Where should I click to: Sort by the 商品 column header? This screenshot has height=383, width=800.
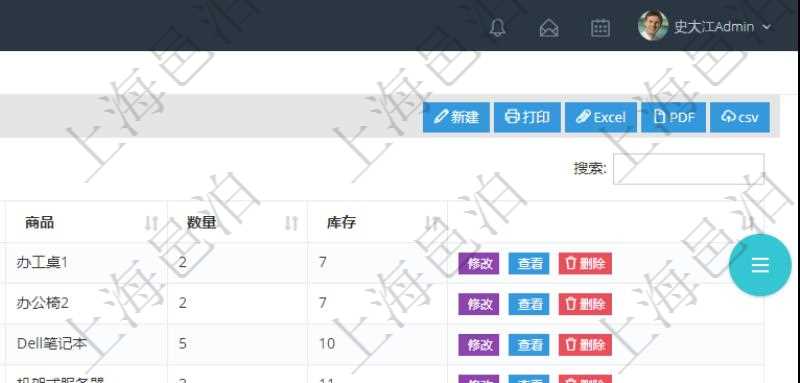(86, 222)
